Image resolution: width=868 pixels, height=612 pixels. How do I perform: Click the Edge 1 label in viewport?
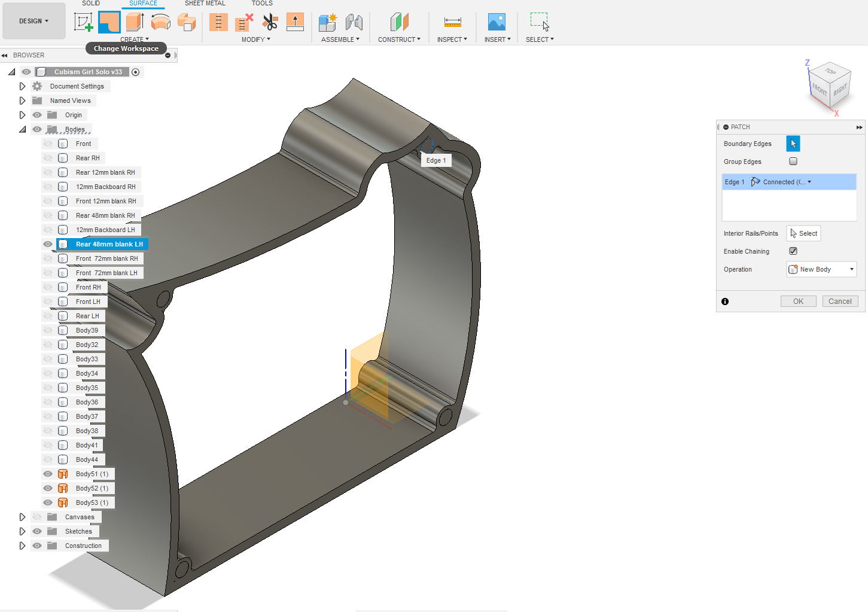click(x=436, y=160)
